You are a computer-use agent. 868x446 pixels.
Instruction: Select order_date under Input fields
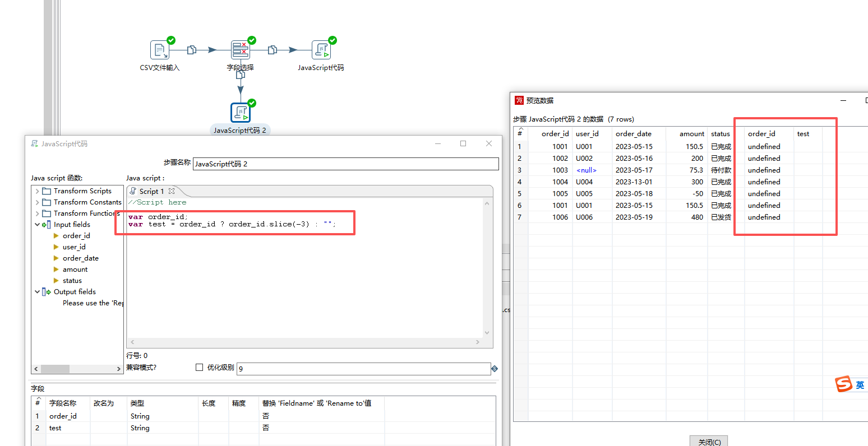tap(81, 258)
